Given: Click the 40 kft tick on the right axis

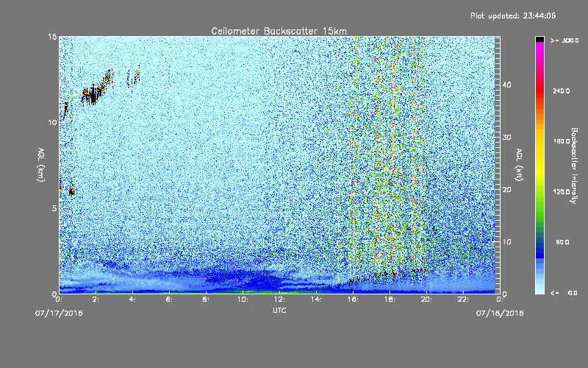Looking at the screenshot, I should 506,85.
